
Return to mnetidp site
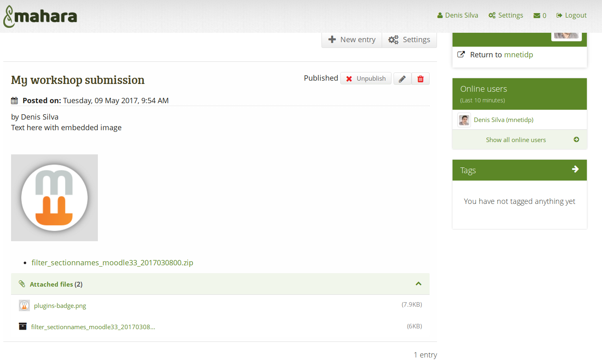click(x=518, y=55)
